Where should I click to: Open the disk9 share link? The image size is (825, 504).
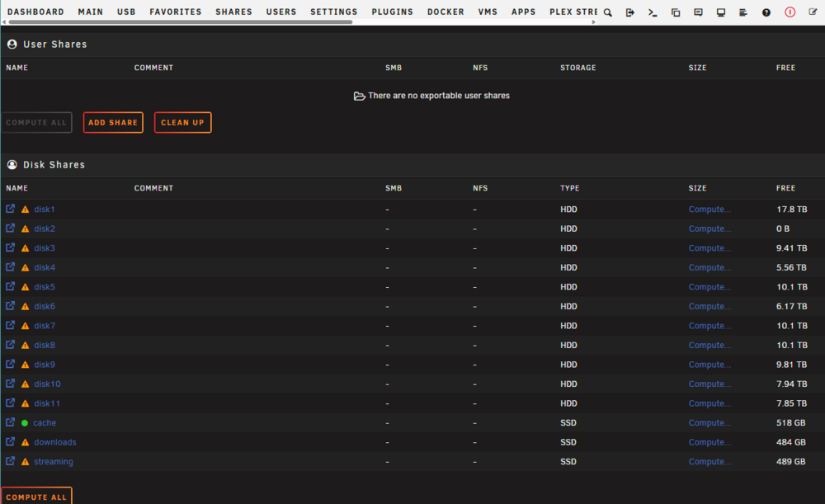click(45, 365)
